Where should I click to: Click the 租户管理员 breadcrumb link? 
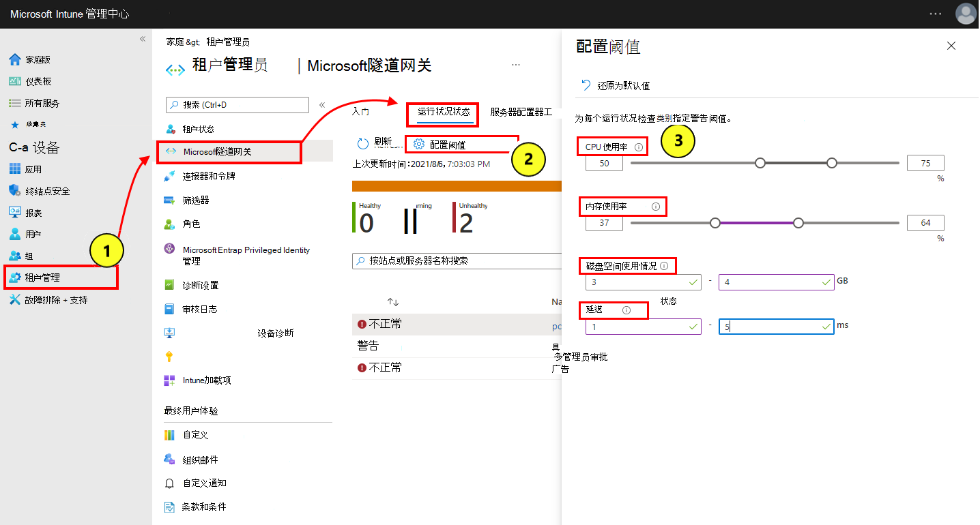click(228, 42)
